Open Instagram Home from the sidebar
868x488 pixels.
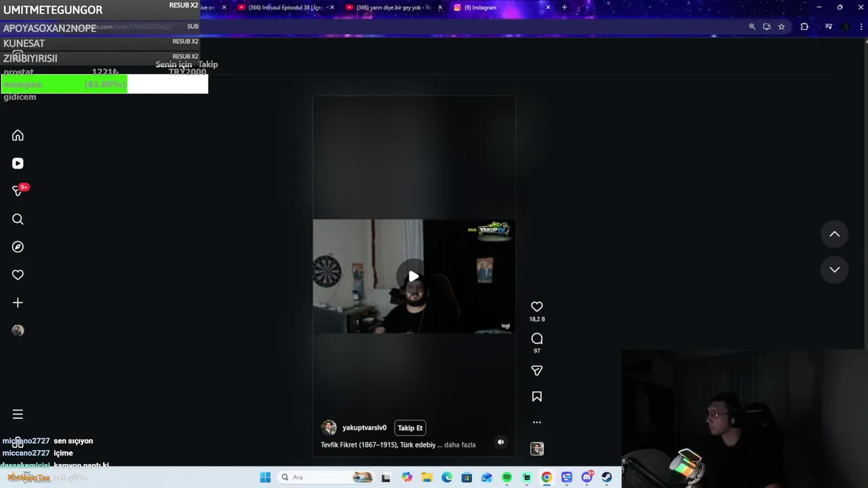pyautogui.click(x=18, y=136)
